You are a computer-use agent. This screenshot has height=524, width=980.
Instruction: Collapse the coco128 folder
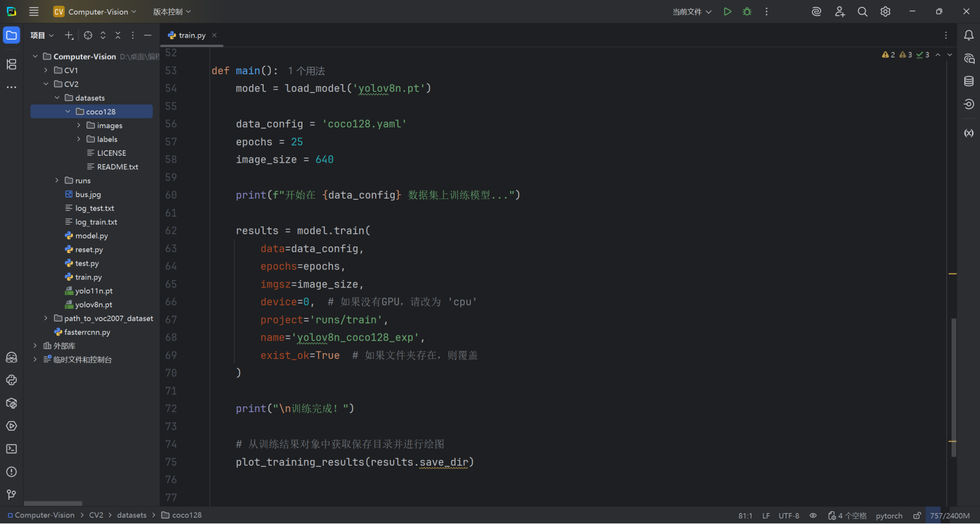pyautogui.click(x=68, y=111)
